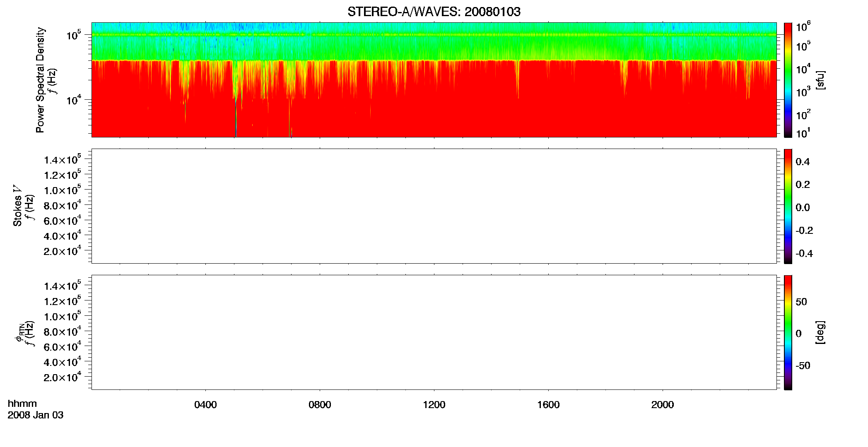Select the [deg] unit label
The height and width of the screenshot is (447, 868).
(x=820, y=332)
